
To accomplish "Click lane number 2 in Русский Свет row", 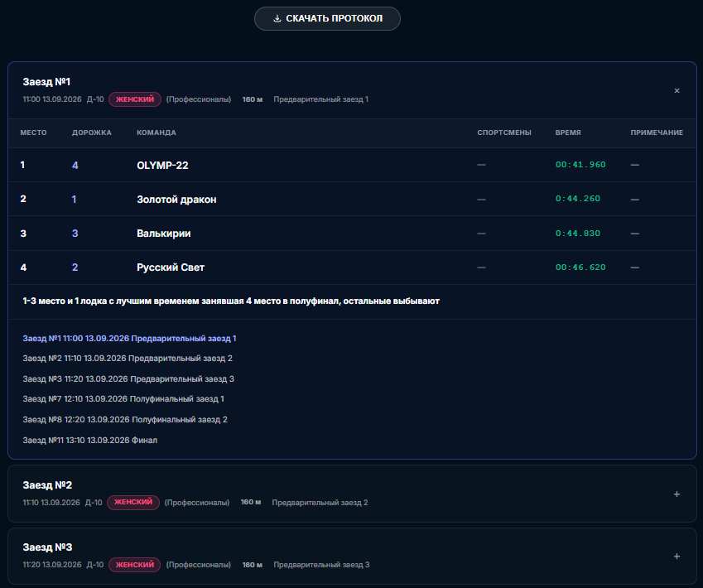I will tap(75, 267).
